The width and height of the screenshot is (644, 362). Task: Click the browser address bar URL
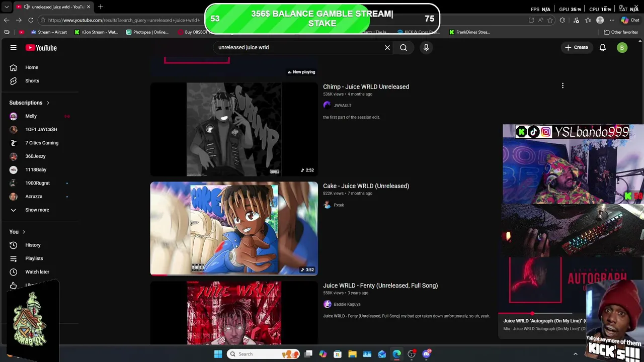pyautogui.click(x=123, y=20)
